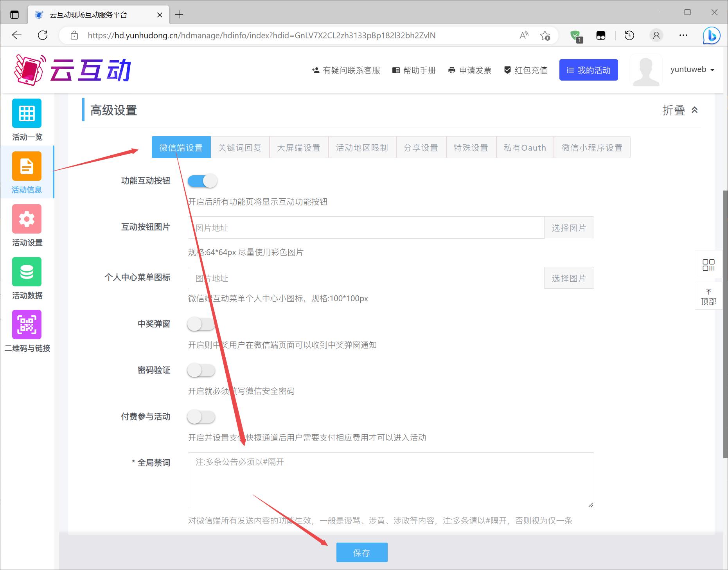Click the 活动设置 gear icon
This screenshot has height=570, width=728.
(x=27, y=219)
